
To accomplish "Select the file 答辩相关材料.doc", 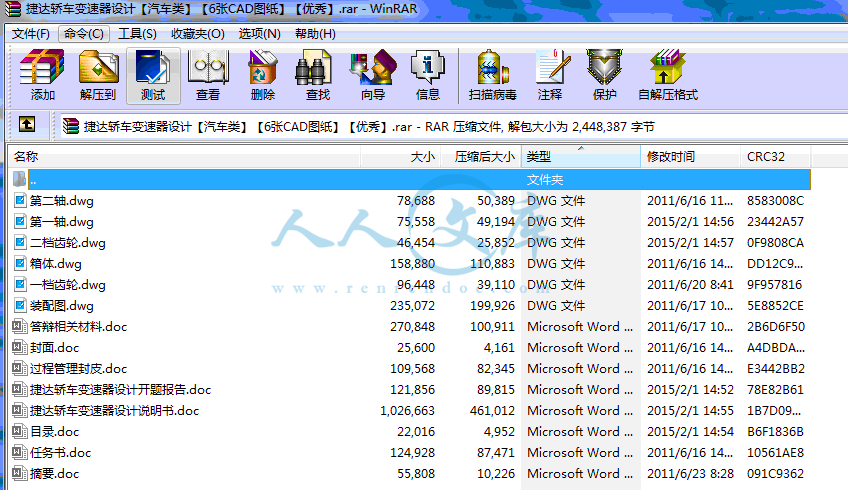I will pyautogui.click(x=78, y=327).
